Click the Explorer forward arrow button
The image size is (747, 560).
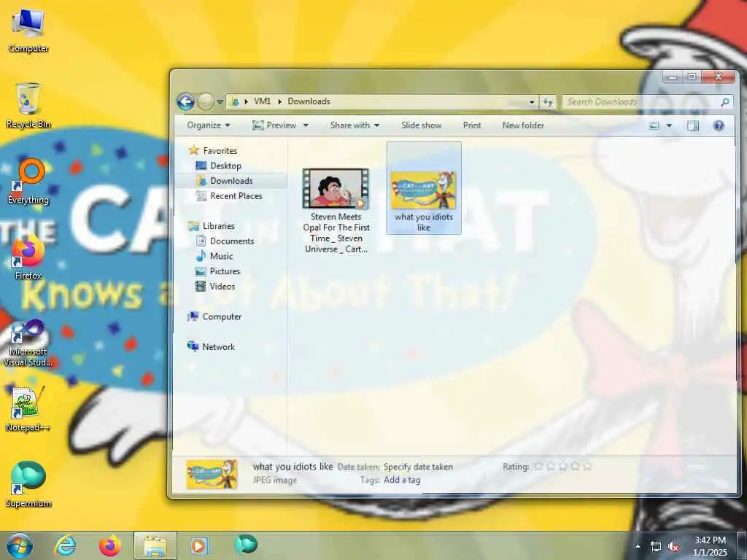(x=205, y=101)
